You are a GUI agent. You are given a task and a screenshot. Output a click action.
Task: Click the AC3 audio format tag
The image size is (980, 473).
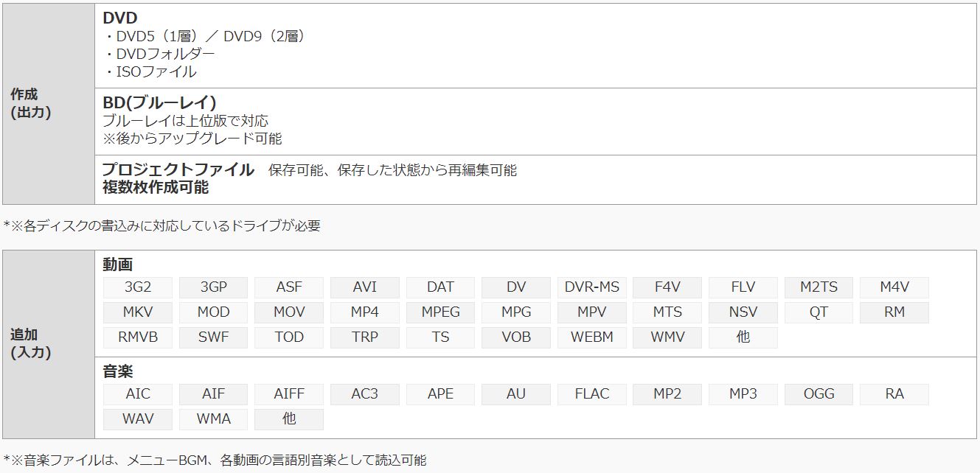(365, 394)
